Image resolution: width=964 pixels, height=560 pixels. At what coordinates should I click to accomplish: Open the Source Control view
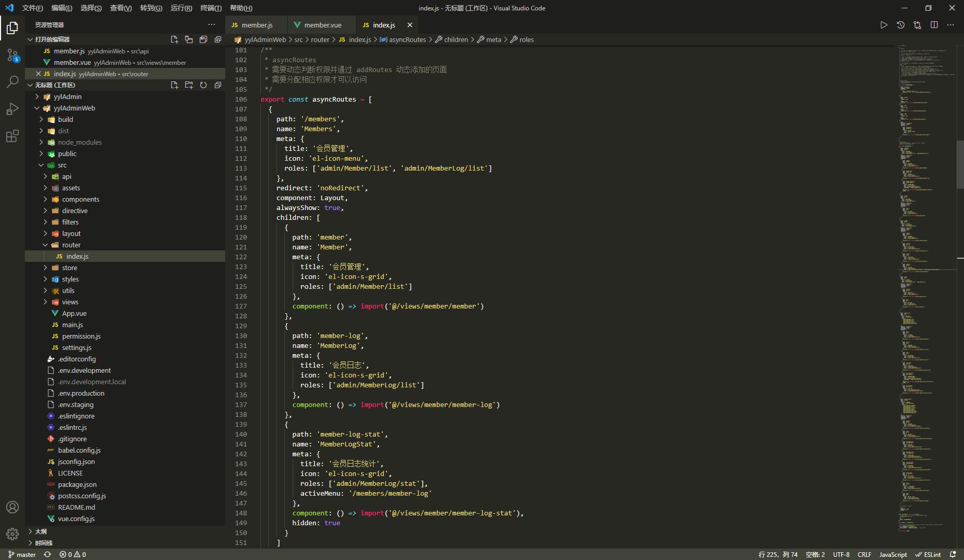pyautogui.click(x=12, y=55)
